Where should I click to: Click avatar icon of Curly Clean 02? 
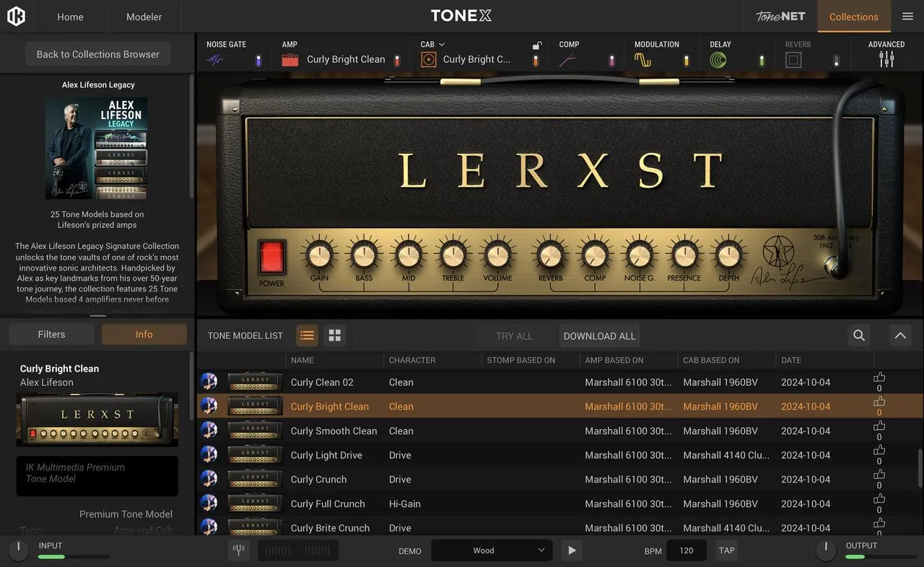pos(209,382)
